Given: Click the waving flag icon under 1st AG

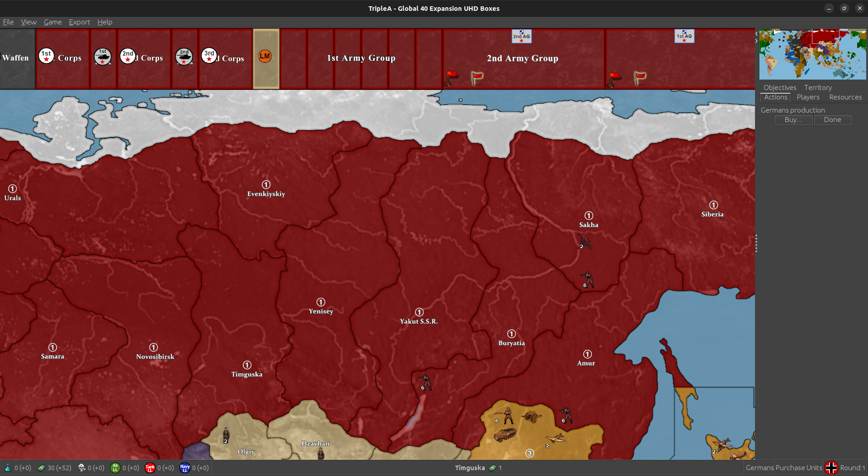Looking at the screenshot, I should (x=640, y=78).
